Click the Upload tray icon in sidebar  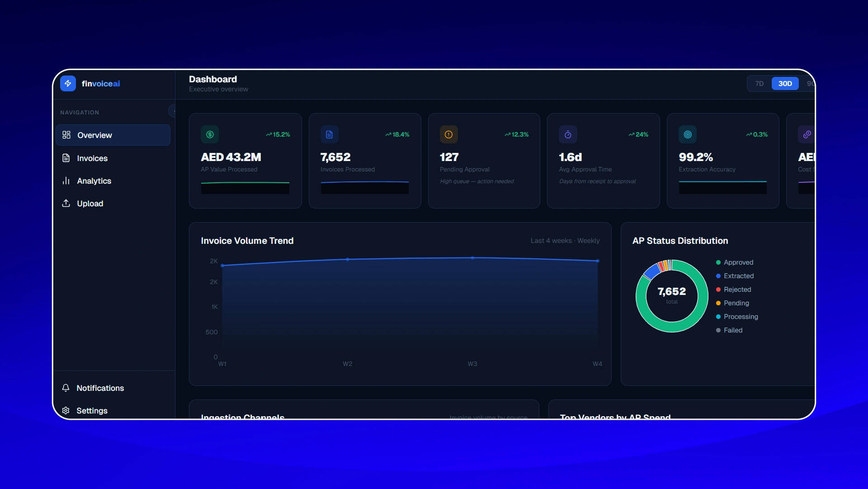click(x=66, y=203)
